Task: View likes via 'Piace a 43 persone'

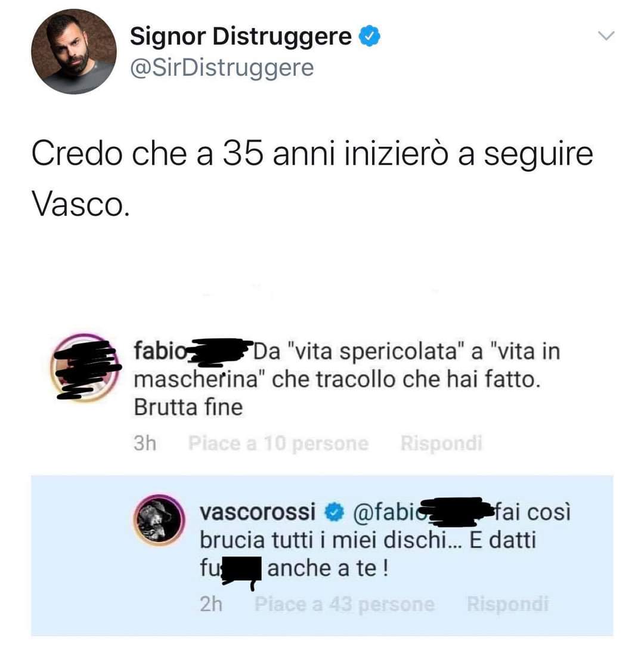Action: tap(345, 604)
